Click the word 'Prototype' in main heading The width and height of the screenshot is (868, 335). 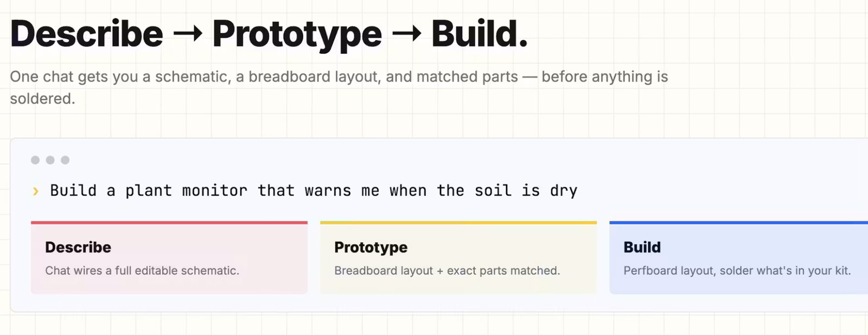pyautogui.click(x=297, y=36)
